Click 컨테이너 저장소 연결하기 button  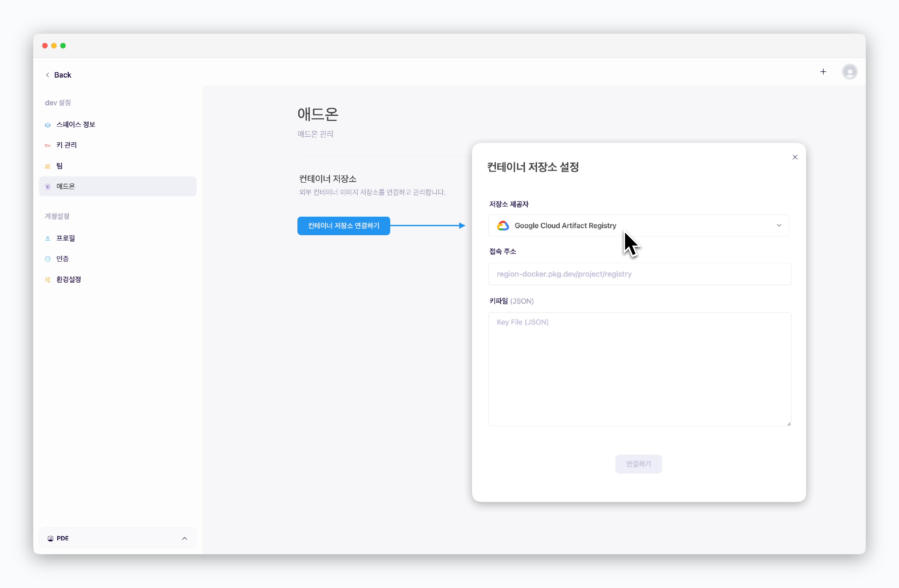(343, 226)
